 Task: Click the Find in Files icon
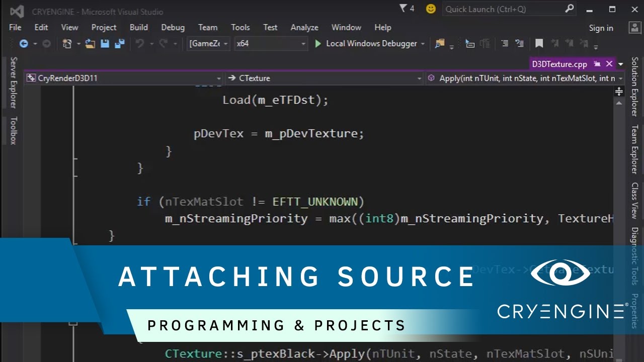coord(440,44)
